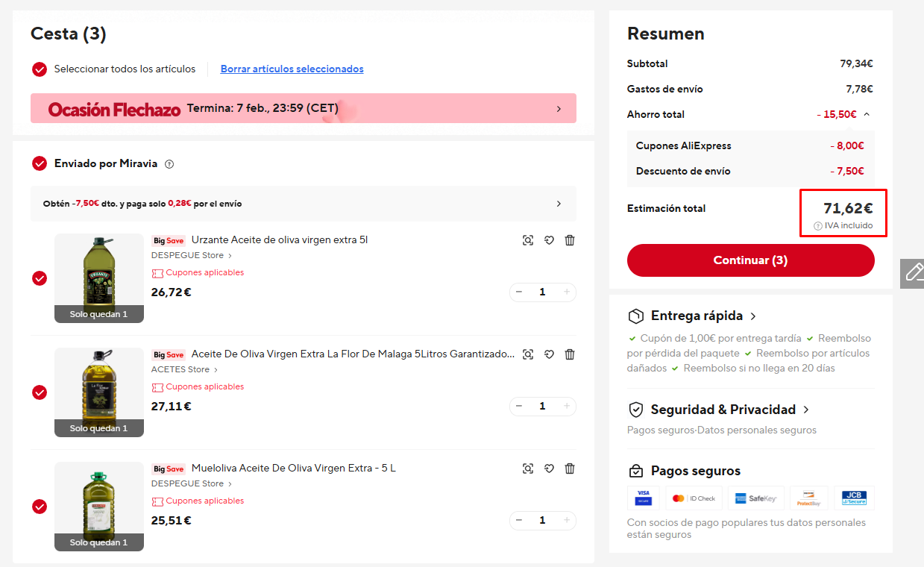Click the Continuar (3) button

point(750,260)
